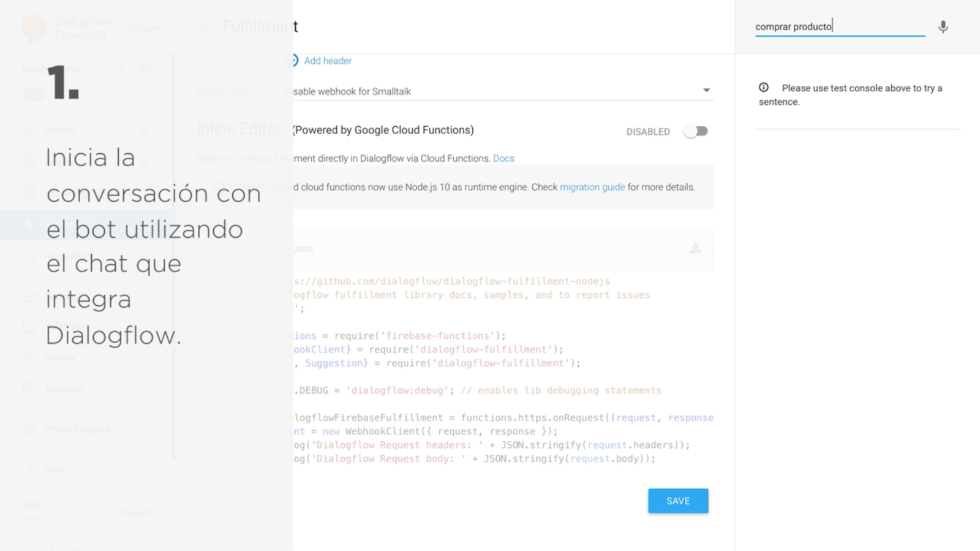Click the microphone icon in test console
This screenshot has height=551, width=980.
943,27
